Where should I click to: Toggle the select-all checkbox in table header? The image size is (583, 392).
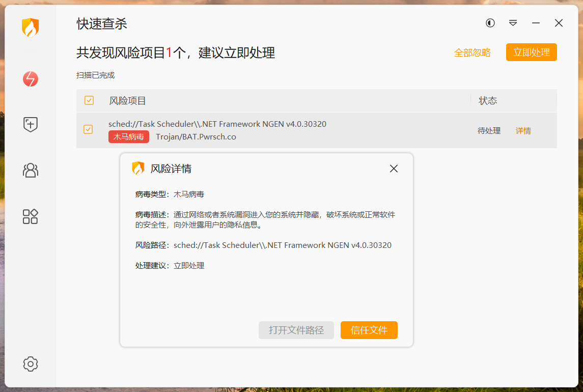(x=89, y=100)
